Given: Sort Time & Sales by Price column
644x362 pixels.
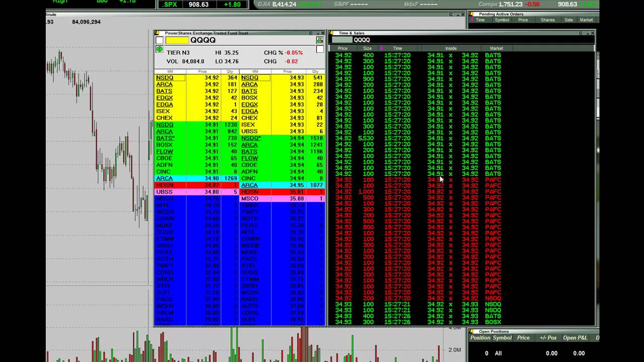Looking at the screenshot, I should (x=343, y=48).
